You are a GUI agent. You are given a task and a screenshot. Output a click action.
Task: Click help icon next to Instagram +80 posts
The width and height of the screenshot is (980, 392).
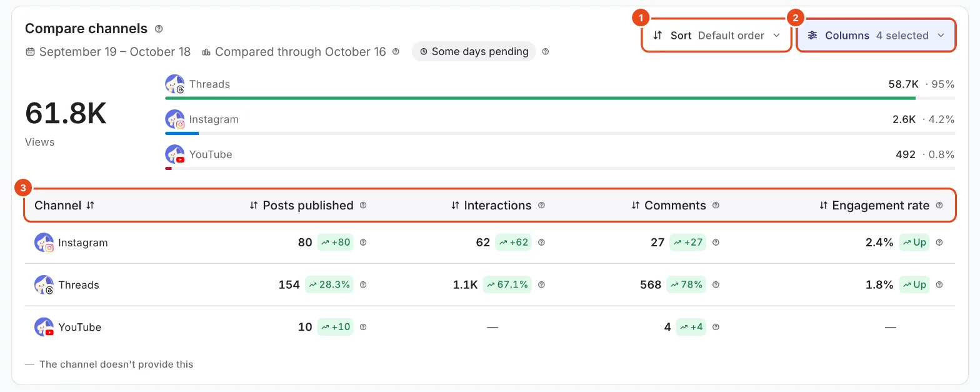363,243
